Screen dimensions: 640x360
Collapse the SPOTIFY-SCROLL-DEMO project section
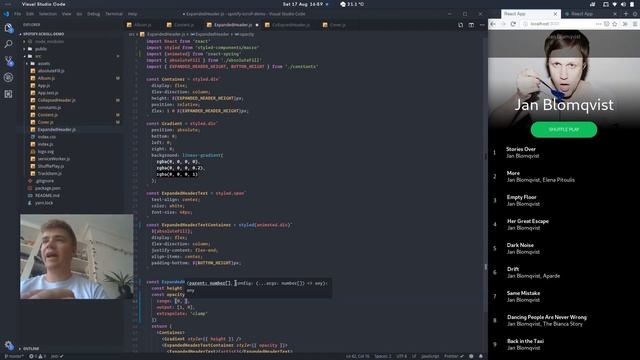coord(20,34)
